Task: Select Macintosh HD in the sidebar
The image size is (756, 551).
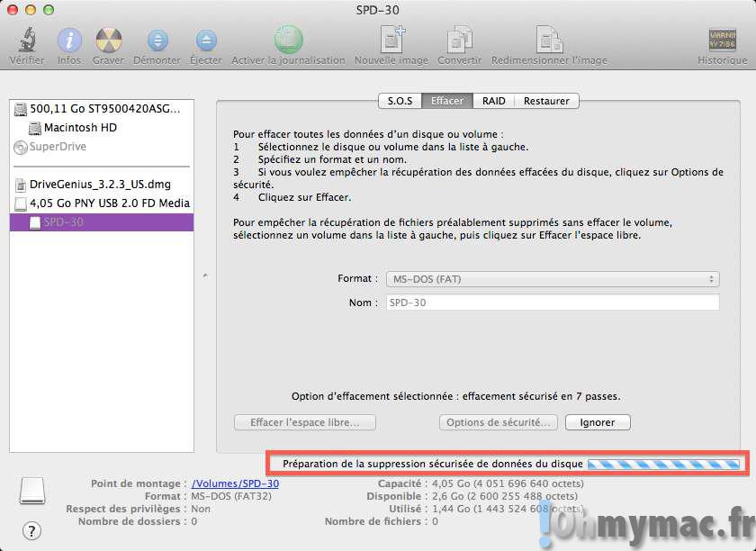Action: click(x=80, y=128)
